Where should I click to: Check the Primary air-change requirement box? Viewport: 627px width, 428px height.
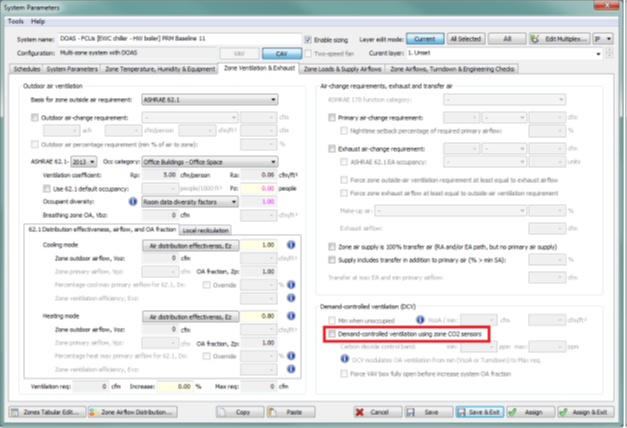point(333,117)
